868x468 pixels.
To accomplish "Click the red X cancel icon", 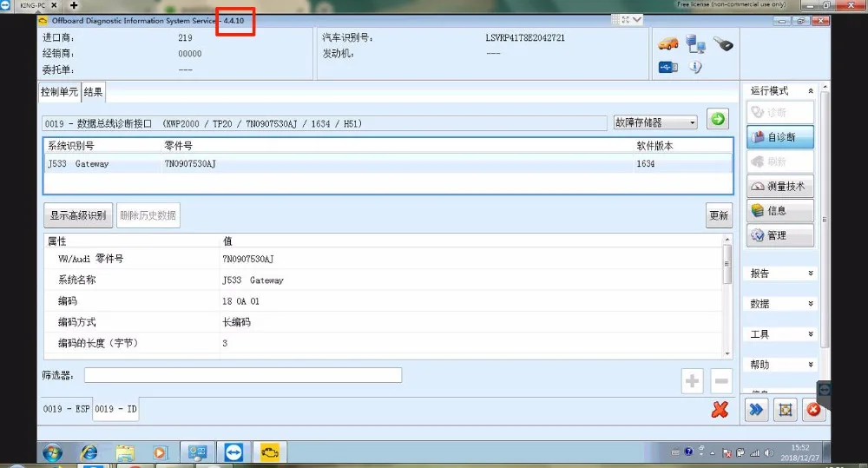I will (x=720, y=410).
